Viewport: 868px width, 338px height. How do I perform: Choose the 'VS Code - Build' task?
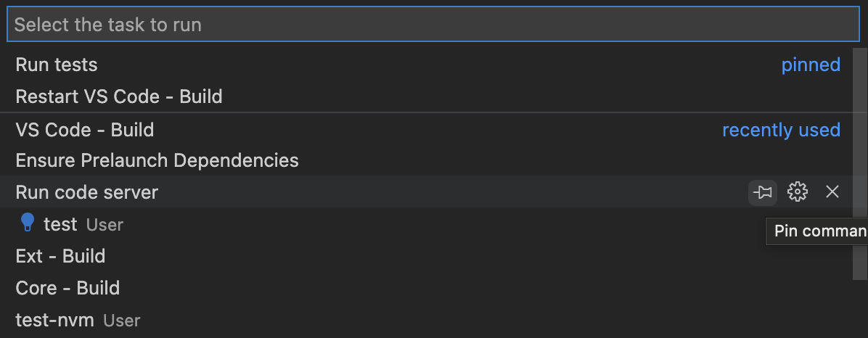coord(85,130)
